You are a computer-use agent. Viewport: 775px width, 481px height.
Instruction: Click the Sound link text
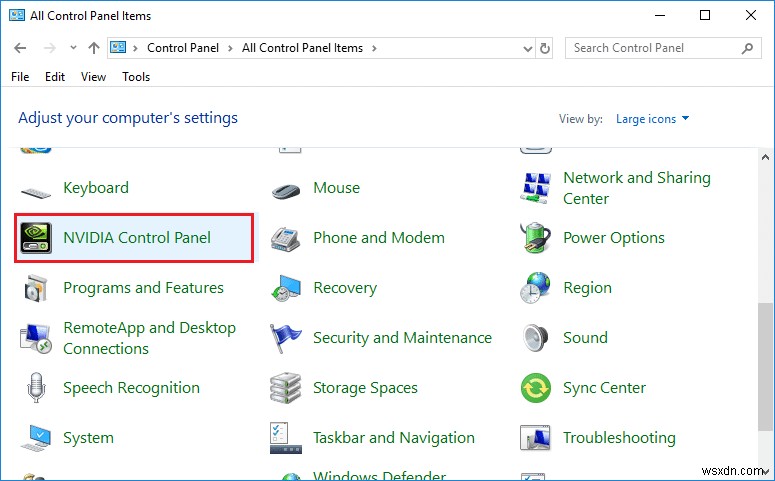(585, 338)
